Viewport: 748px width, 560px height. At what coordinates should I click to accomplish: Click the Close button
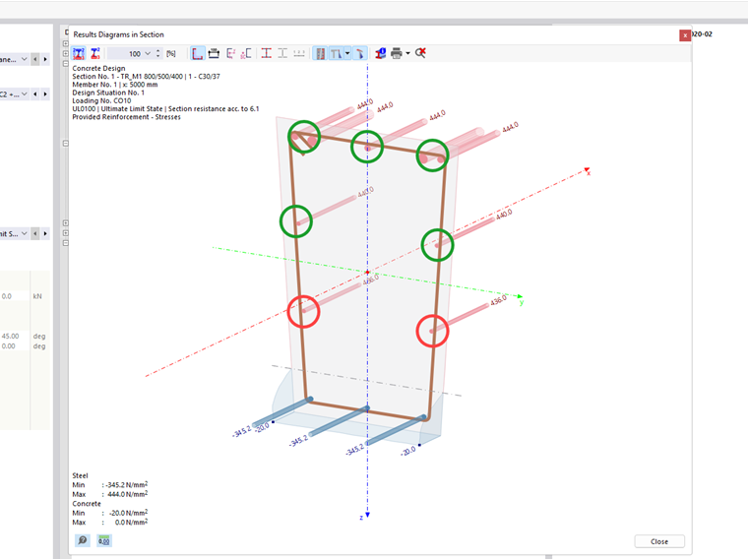pyautogui.click(x=659, y=541)
